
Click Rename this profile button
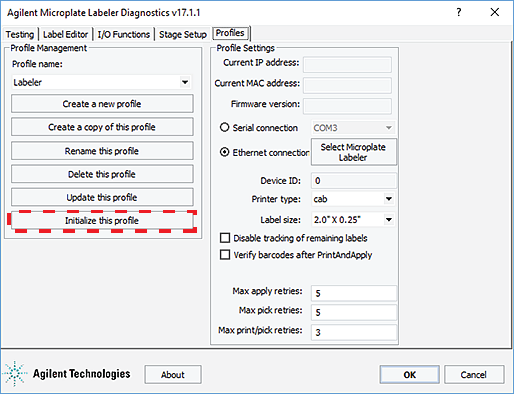(x=102, y=151)
